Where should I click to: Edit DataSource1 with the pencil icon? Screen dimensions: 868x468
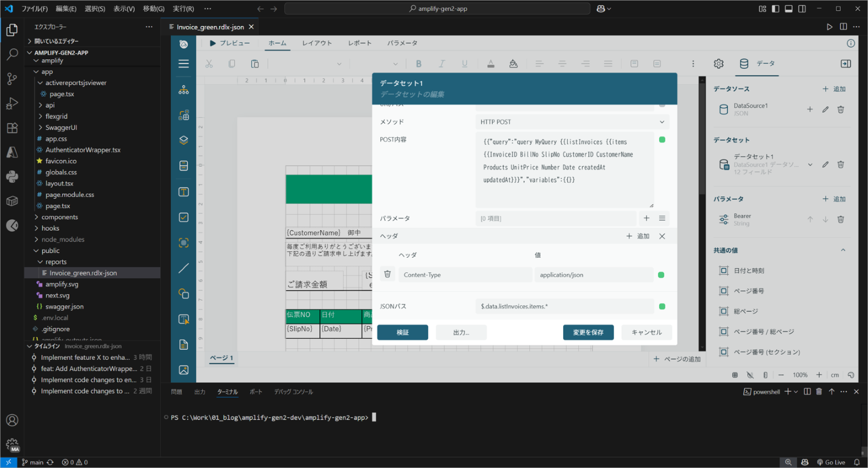click(x=825, y=109)
